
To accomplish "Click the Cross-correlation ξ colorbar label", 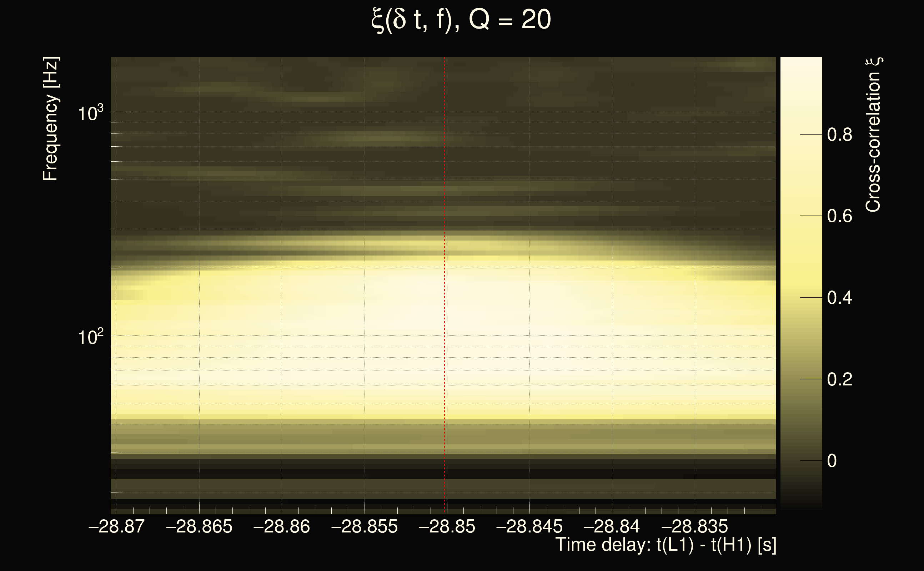I will click(873, 135).
